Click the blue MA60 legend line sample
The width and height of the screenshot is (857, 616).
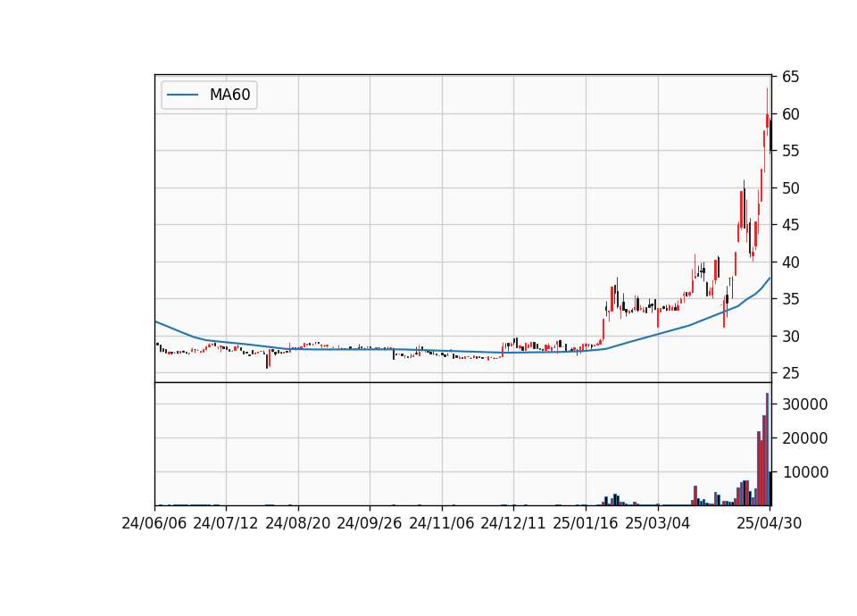pyautogui.click(x=182, y=96)
